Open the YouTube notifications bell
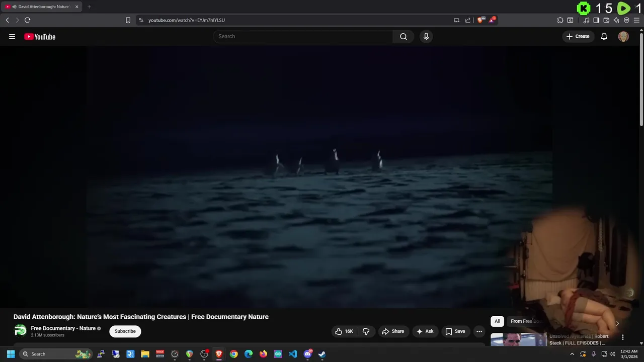Viewport: 644px width, 362px height. coord(604,36)
